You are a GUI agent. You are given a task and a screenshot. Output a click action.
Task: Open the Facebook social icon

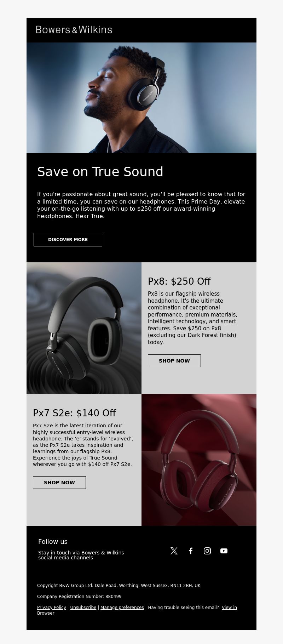191,551
